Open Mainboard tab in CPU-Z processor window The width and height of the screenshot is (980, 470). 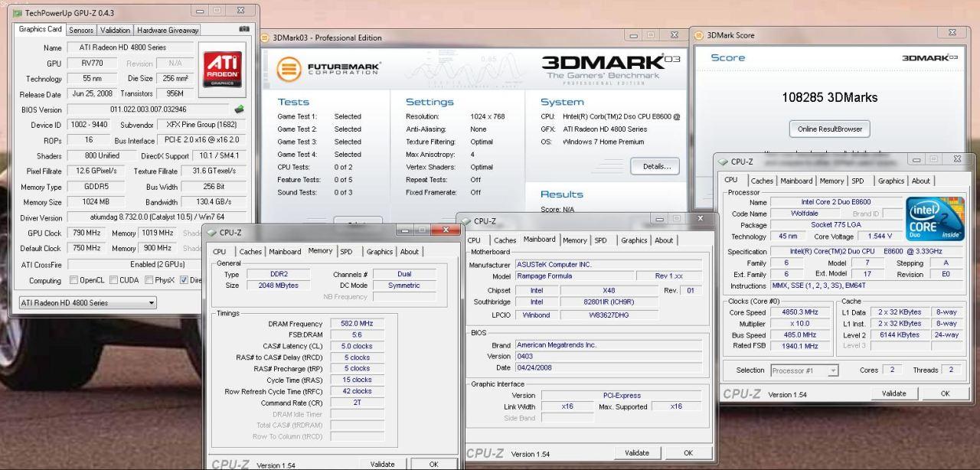(796, 181)
